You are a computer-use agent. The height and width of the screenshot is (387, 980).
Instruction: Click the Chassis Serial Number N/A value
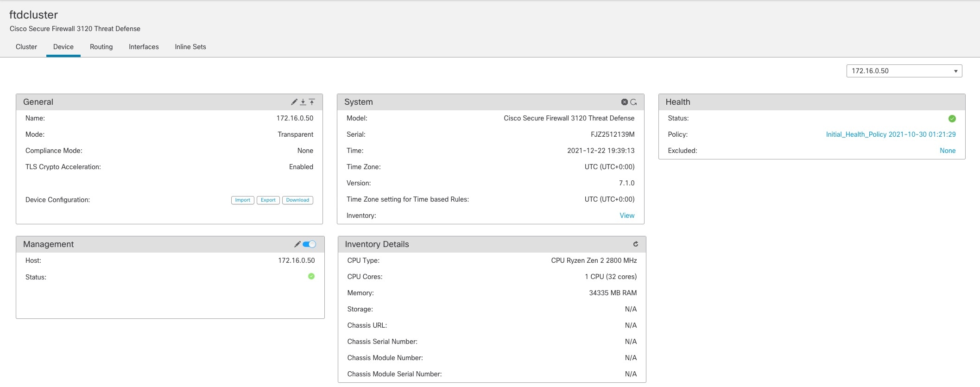click(x=631, y=342)
